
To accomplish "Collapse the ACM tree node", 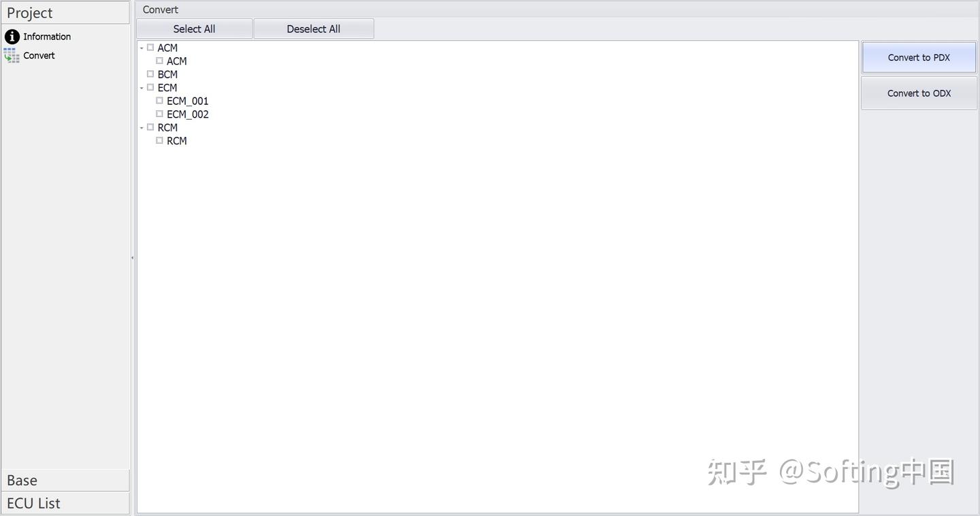I will pos(142,48).
